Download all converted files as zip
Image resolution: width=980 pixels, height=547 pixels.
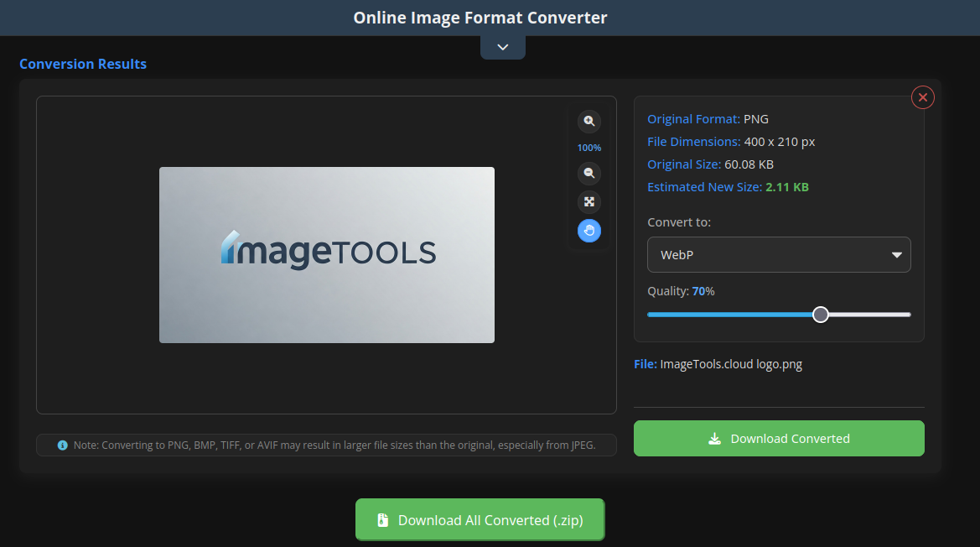click(480, 519)
